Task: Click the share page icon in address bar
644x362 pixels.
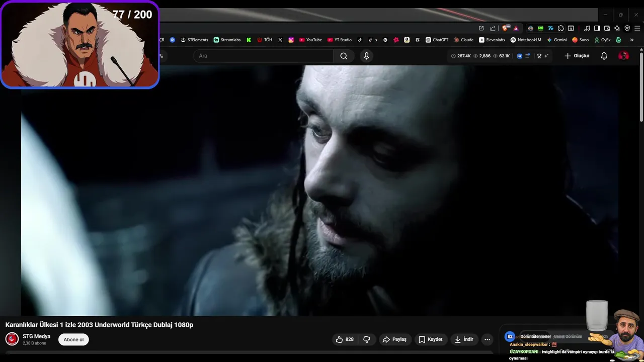Action: coord(493,28)
